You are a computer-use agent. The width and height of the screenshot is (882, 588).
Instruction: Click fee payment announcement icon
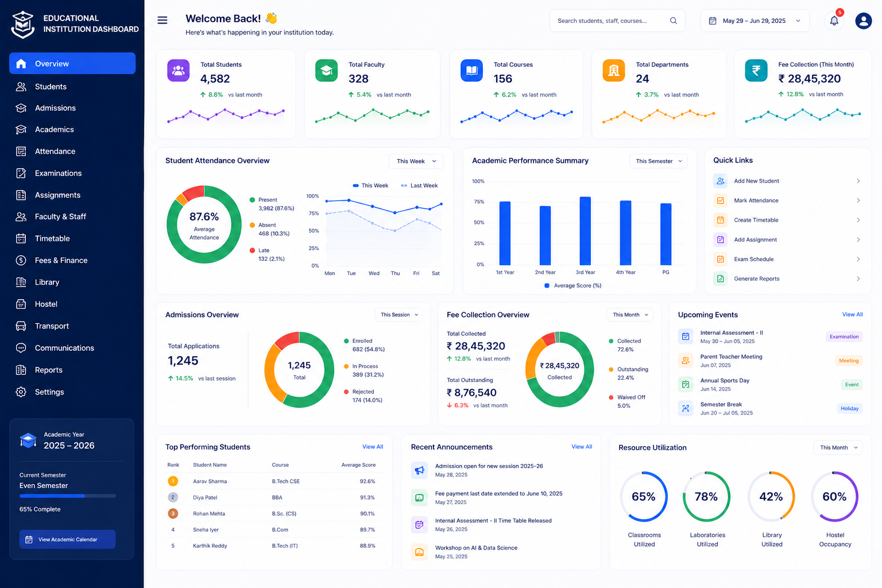[420, 497]
